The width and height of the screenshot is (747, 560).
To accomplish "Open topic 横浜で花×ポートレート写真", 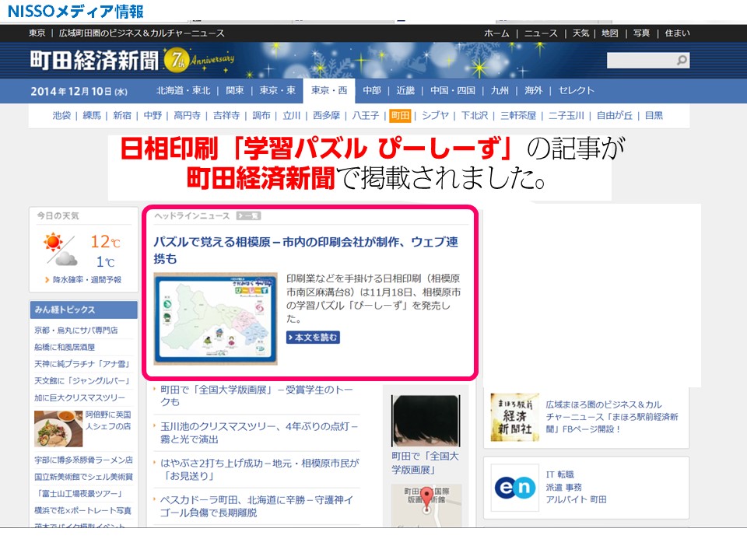I will point(82,510).
